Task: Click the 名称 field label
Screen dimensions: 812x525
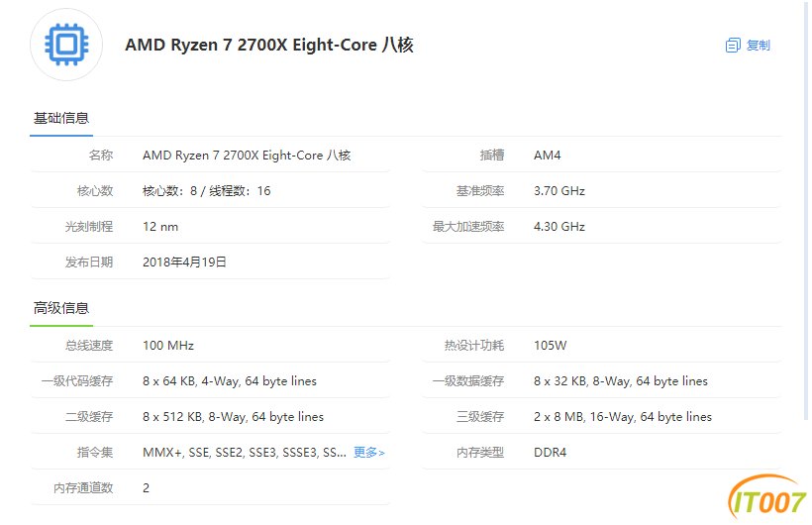Action: pyautogui.click(x=101, y=155)
